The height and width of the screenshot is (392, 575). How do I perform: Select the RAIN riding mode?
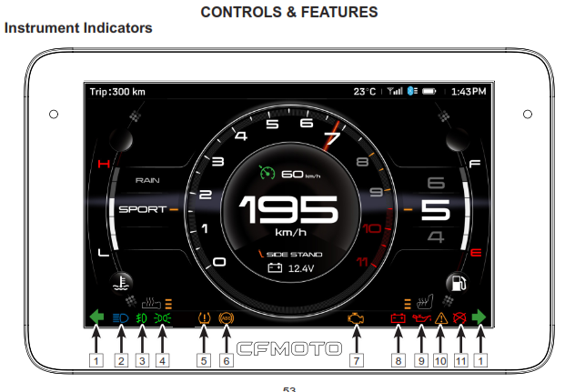pyautogui.click(x=148, y=180)
